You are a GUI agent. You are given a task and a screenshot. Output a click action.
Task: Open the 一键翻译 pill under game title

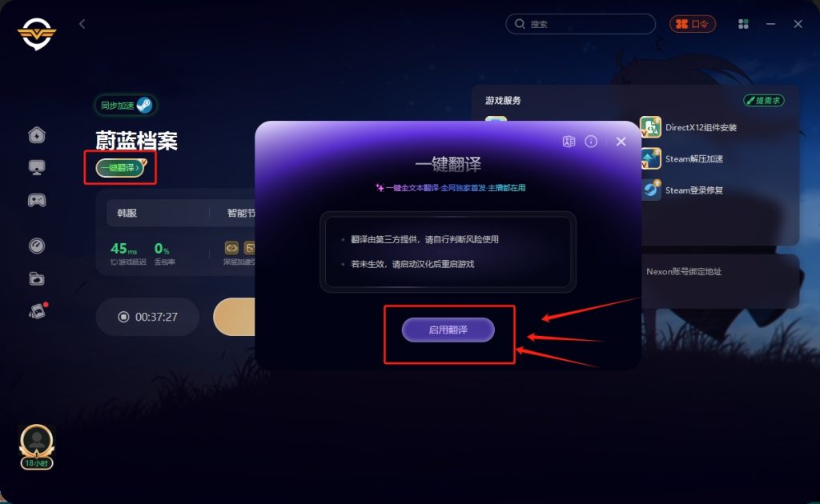120,168
